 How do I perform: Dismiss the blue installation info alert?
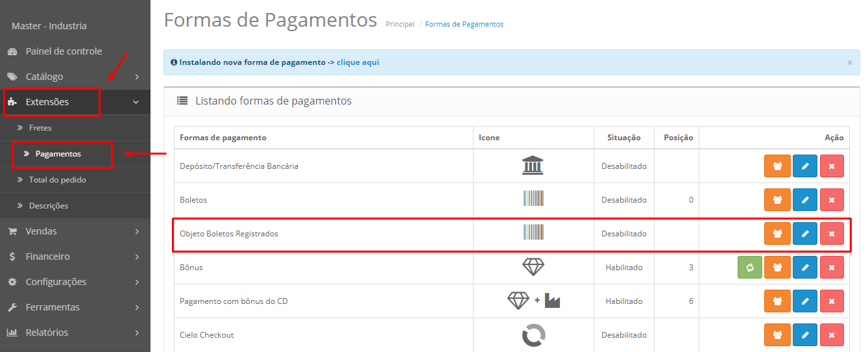tap(849, 63)
